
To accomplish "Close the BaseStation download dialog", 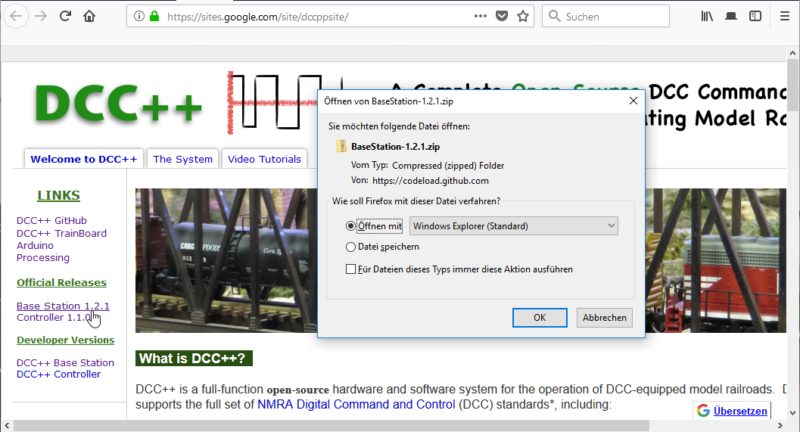I will click(633, 101).
